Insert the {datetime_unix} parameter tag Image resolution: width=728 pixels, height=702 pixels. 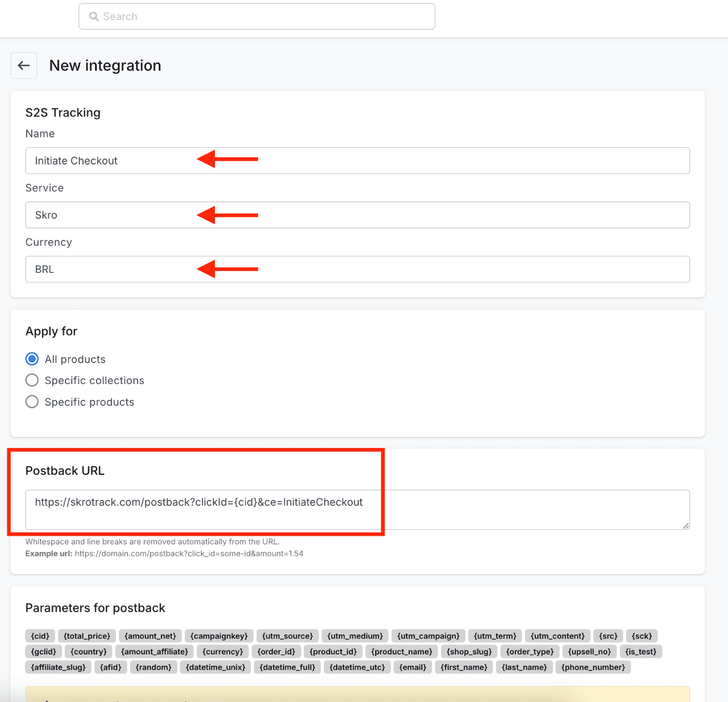click(x=215, y=667)
